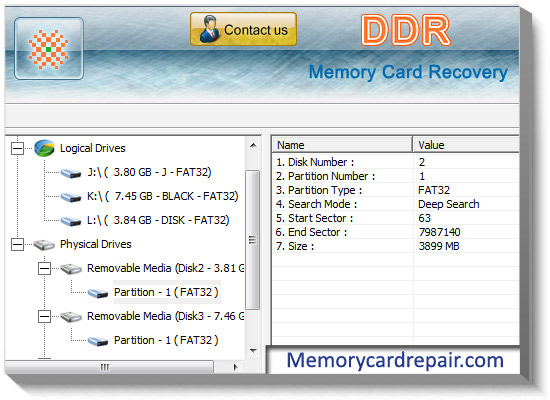The width and height of the screenshot is (550, 400).
Task: Select Partition - 1 under Disk3
Action: (166, 340)
